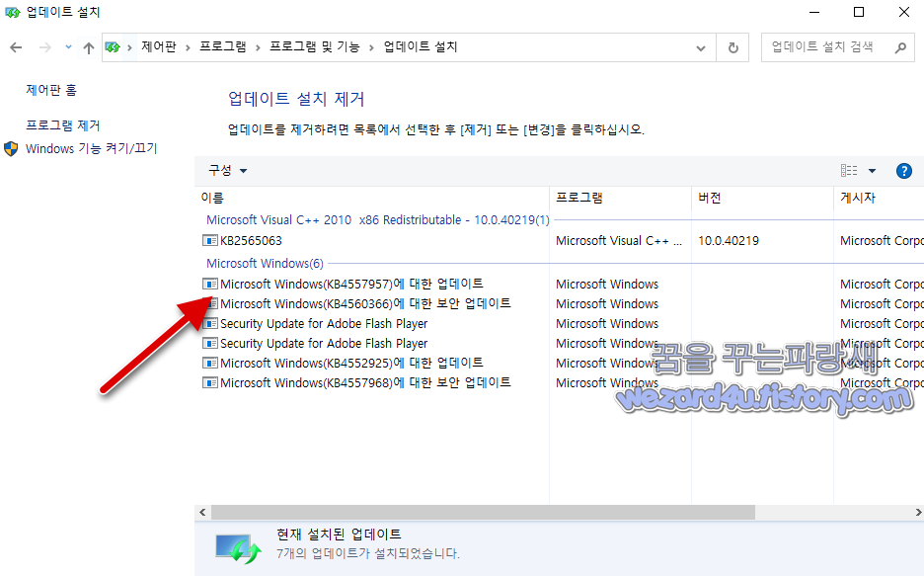Collapse Microsoft Visual C++ 2010 group header
This screenshot has height=576, width=924.
point(378,220)
